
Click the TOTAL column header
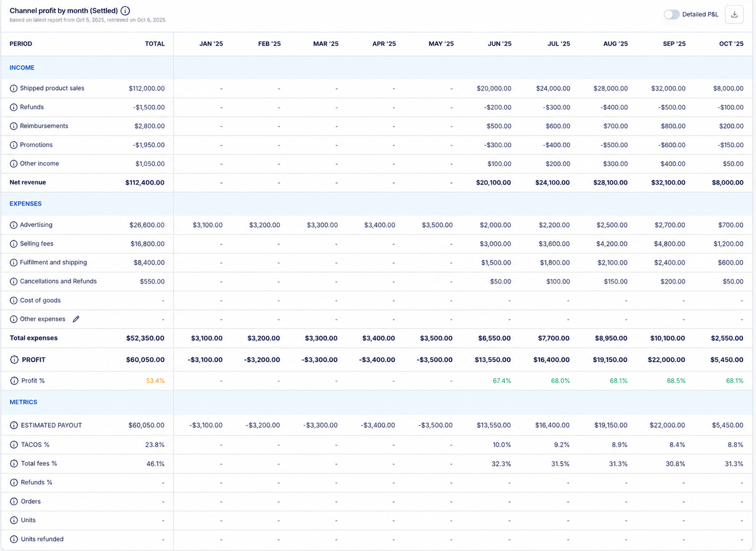tap(155, 44)
